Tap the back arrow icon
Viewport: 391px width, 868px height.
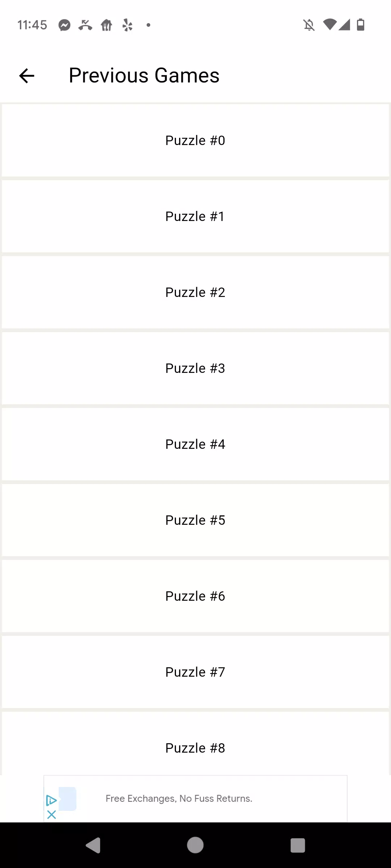coord(27,76)
